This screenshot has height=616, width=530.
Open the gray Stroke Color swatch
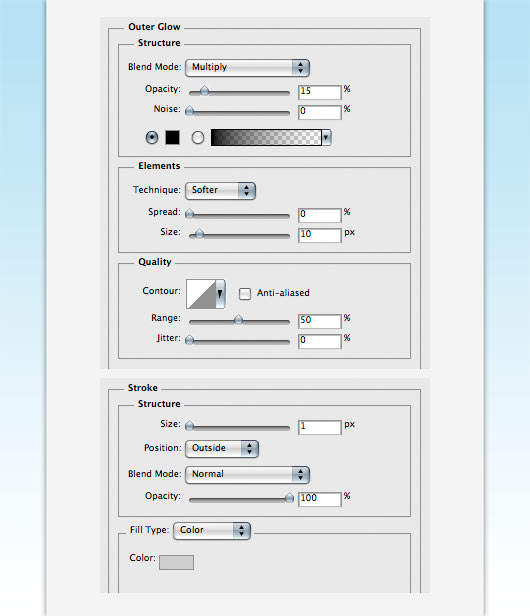[x=176, y=562]
